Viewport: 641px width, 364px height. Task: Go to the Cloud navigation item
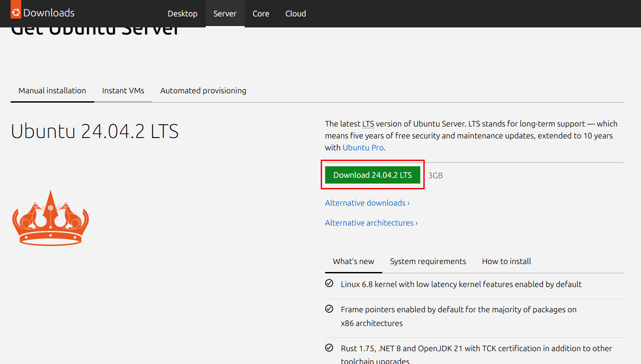(296, 14)
